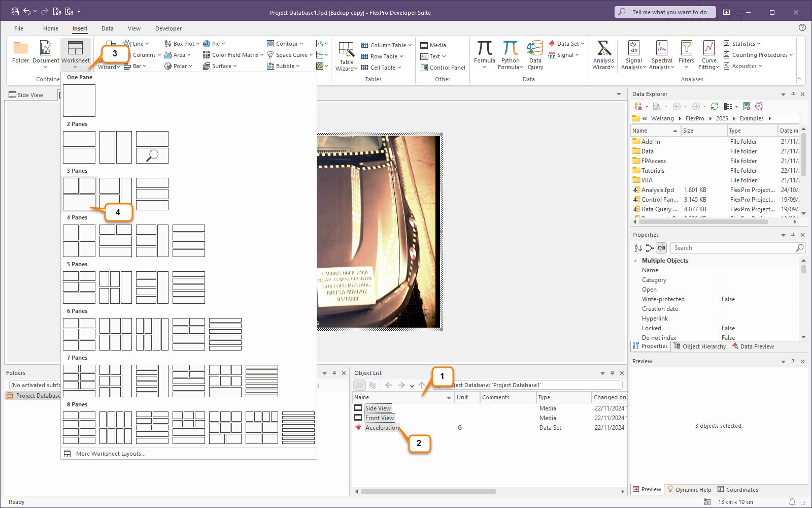Choose the two-pane magnifier worksheet layout
This screenshot has width=812, height=508.
[x=152, y=147]
